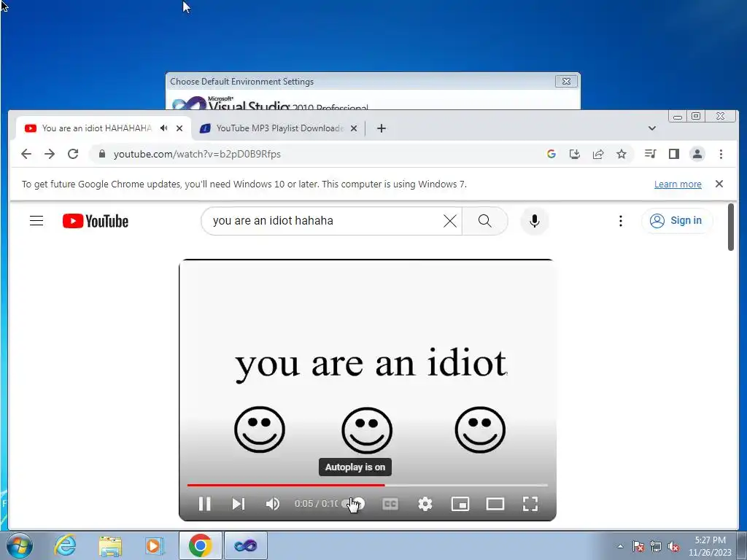Go to the YouTube home logo
The image size is (747, 560).
[x=96, y=221]
